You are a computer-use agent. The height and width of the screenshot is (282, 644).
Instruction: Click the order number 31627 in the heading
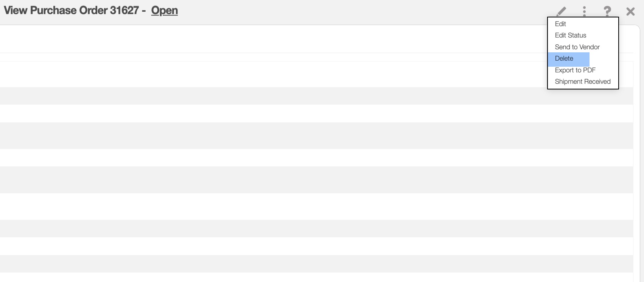(124, 10)
